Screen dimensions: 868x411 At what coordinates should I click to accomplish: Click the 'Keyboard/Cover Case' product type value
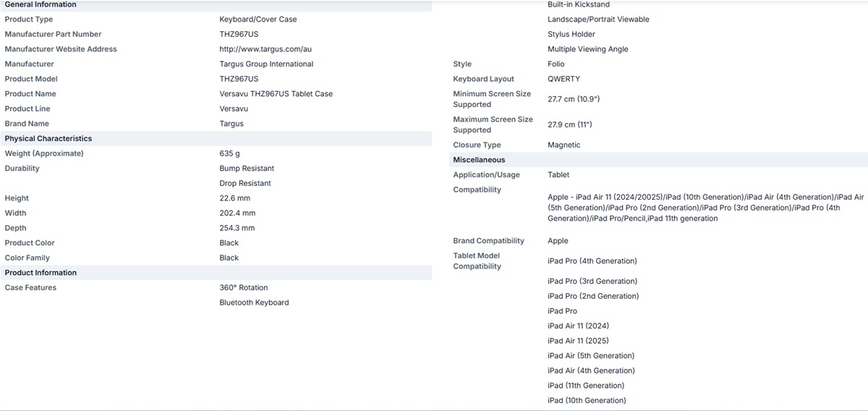pos(258,20)
